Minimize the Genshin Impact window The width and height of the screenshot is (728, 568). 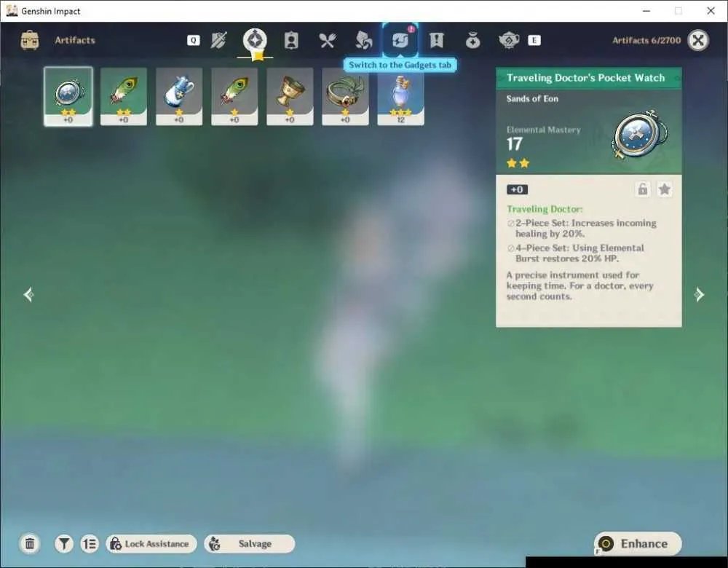coord(646,11)
